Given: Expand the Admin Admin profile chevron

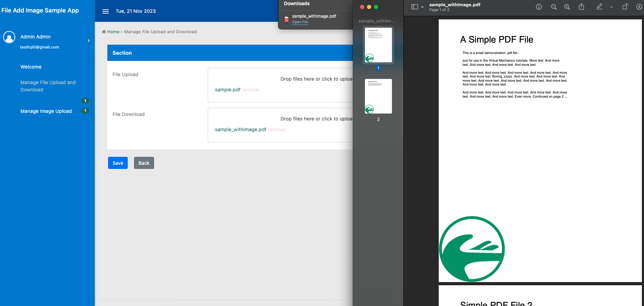Looking at the screenshot, I should tap(89, 40).
